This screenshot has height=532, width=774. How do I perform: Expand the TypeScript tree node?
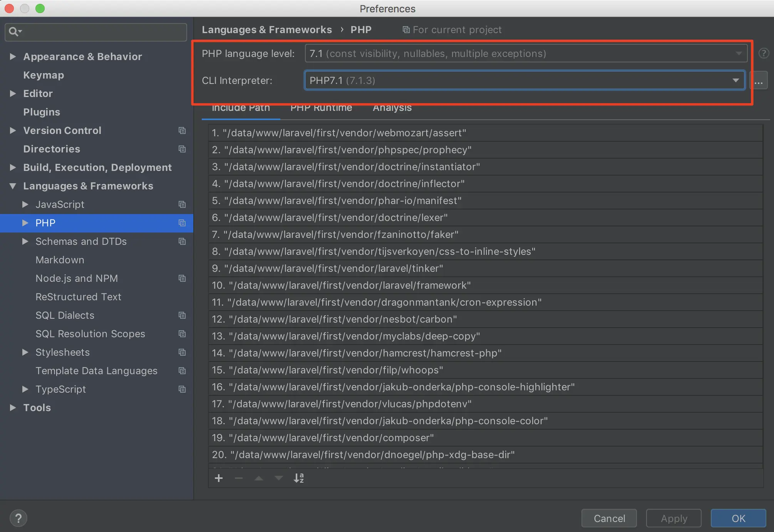[25, 389]
